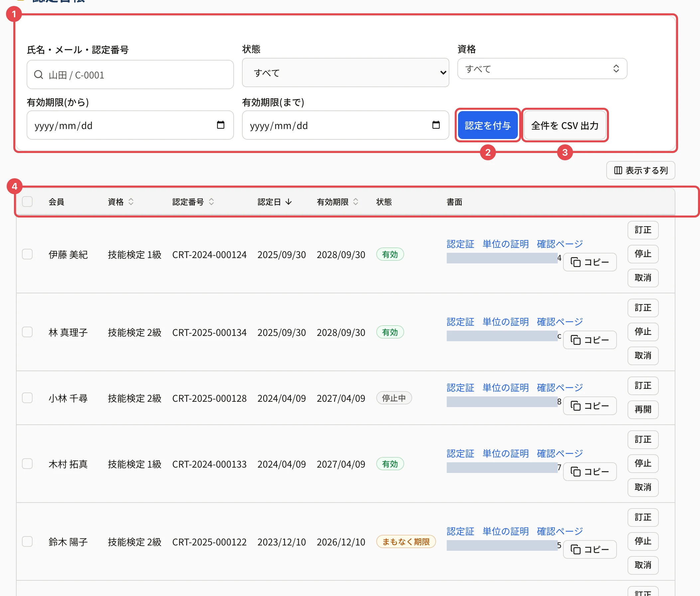Click certificate number CRT-2025-000134
700x596 pixels.
point(209,332)
